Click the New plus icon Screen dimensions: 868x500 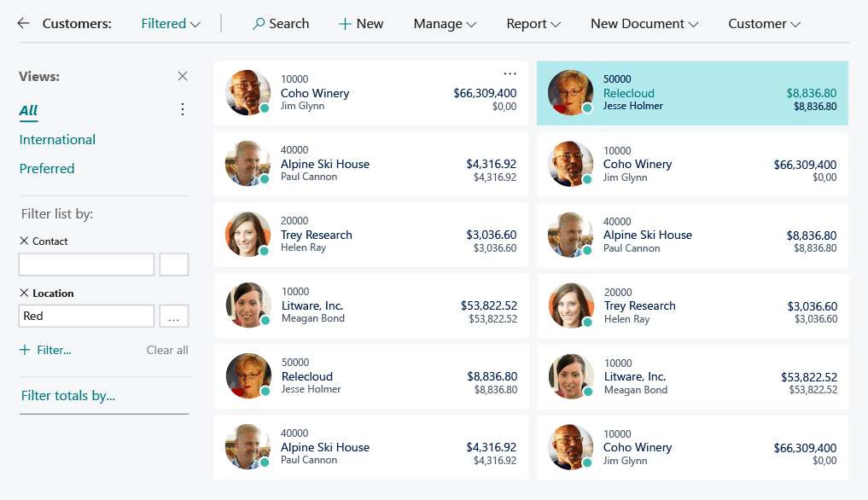point(345,24)
